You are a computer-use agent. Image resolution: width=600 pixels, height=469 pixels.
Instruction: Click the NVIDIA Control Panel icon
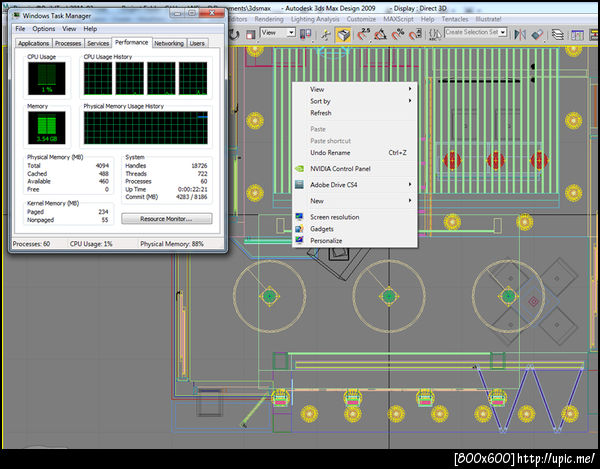coord(299,169)
